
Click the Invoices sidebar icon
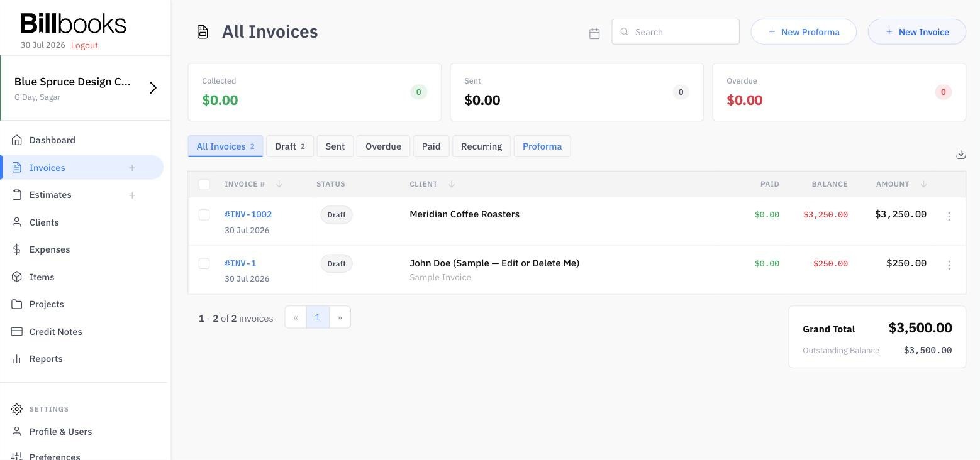point(17,168)
